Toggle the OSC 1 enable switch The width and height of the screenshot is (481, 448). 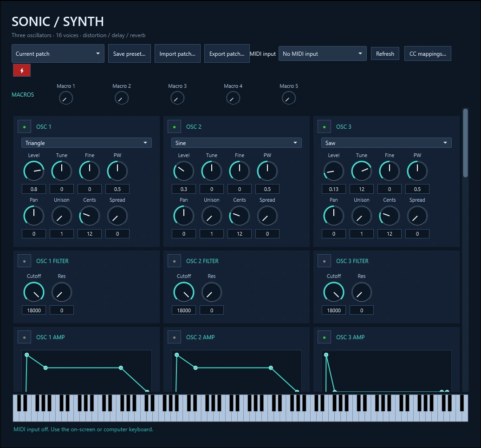24,126
